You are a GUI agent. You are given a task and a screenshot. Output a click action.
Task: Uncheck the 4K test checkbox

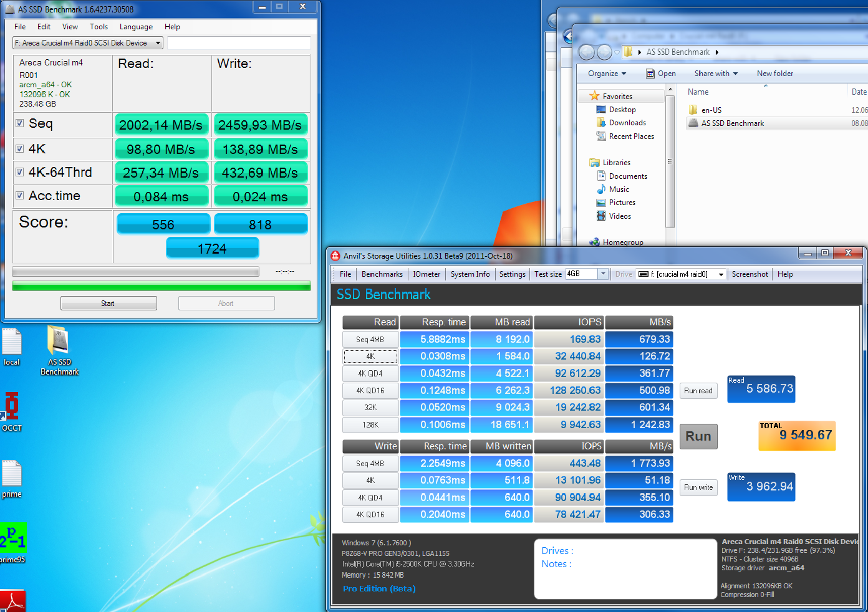20,148
